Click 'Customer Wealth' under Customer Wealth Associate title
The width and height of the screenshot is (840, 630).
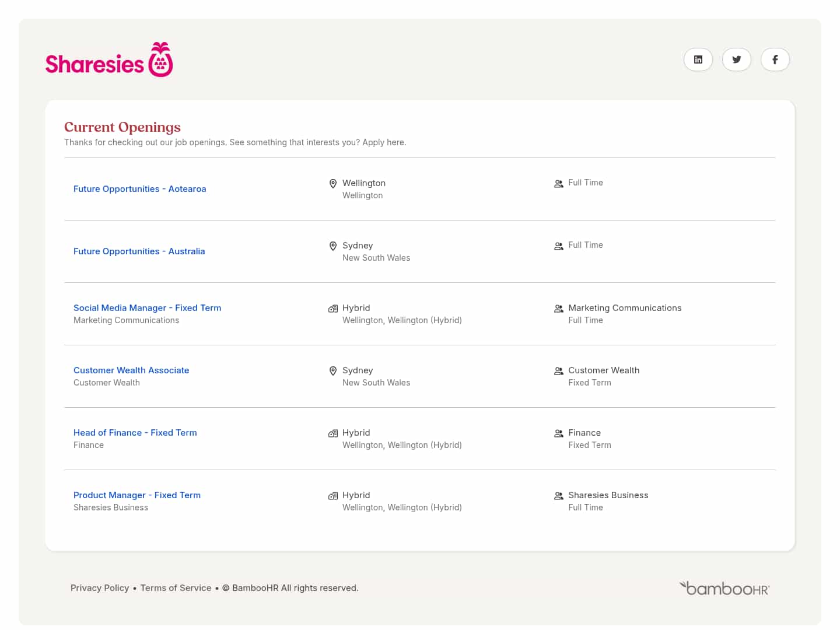[x=107, y=383]
